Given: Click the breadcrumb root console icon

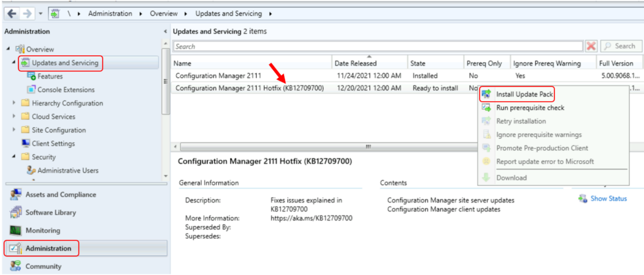Looking at the screenshot, I should point(55,14).
